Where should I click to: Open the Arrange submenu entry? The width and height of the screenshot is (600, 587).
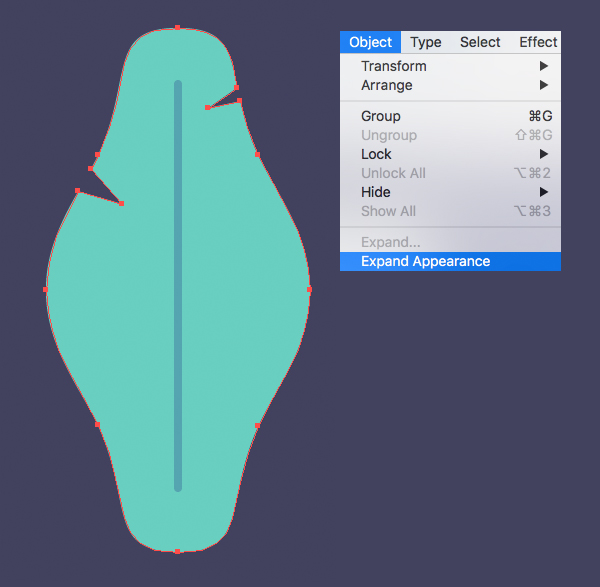click(387, 85)
